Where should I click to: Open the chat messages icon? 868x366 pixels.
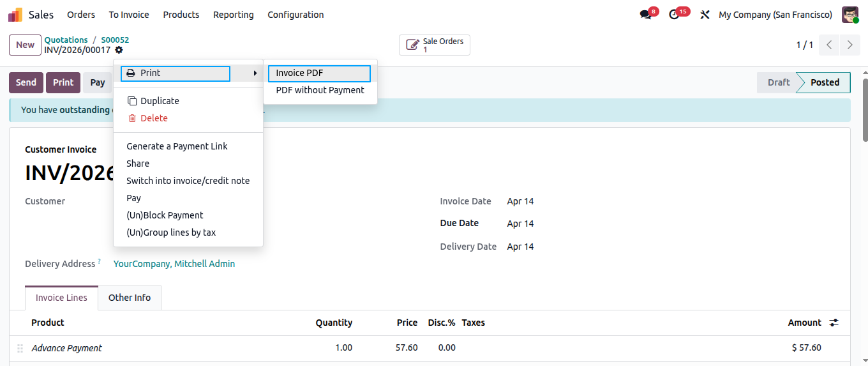tap(646, 15)
